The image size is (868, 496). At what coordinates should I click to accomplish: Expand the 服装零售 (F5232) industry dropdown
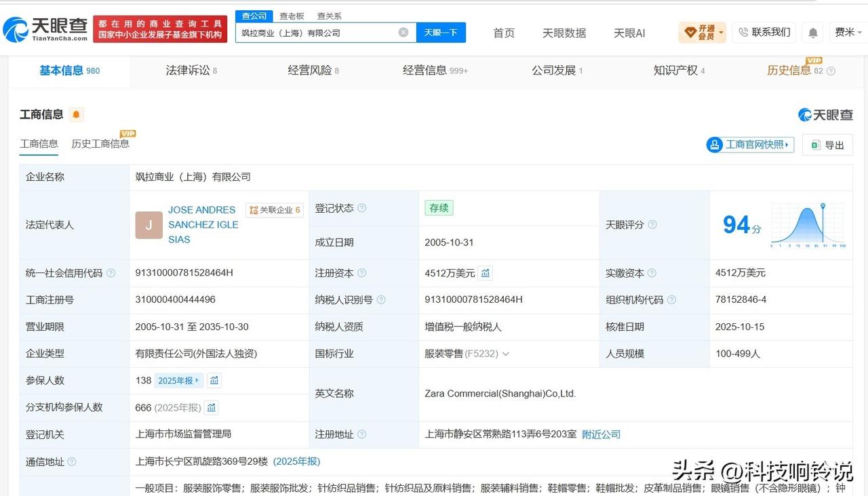(505, 354)
